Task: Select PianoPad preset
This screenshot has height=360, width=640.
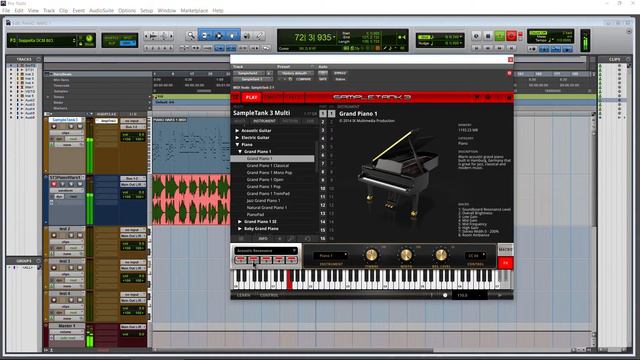Action: 256,214
